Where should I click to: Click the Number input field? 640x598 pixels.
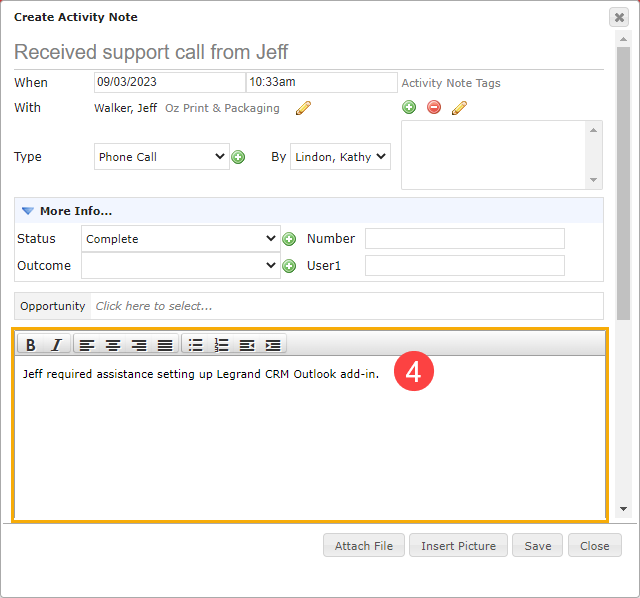click(x=465, y=239)
